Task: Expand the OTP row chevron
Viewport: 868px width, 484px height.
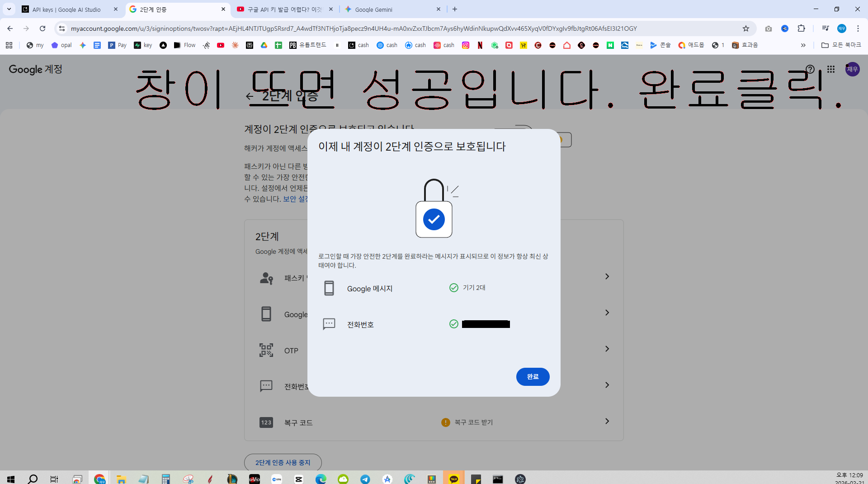Action: (607, 349)
